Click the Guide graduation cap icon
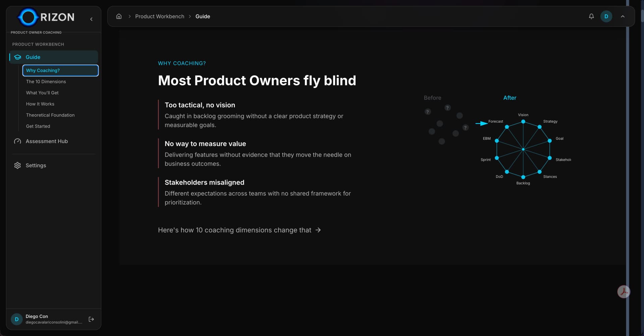The width and height of the screenshot is (644, 336). [17, 57]
